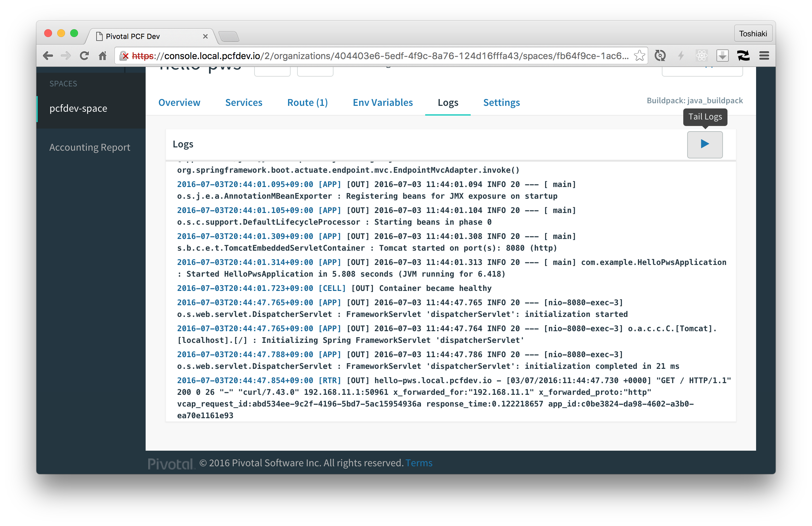Click the insecure HTTPS warning icon
This screenshot has width=812, height=526.
point(125,56)
